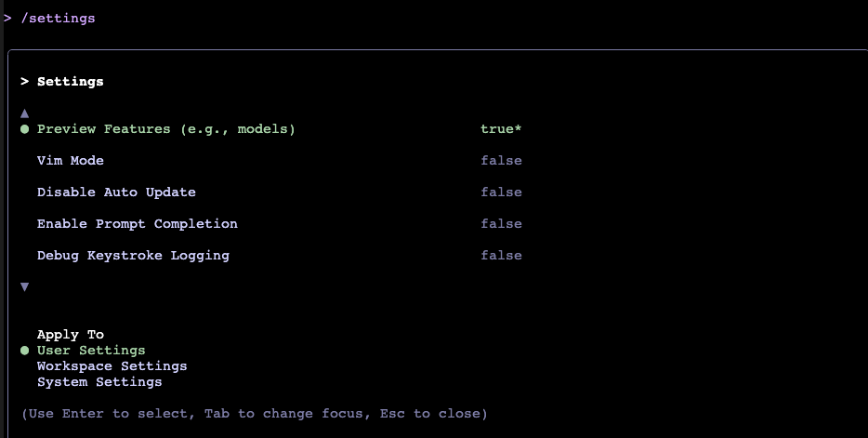Select the Vim Mode setting row

coord(71,161)
